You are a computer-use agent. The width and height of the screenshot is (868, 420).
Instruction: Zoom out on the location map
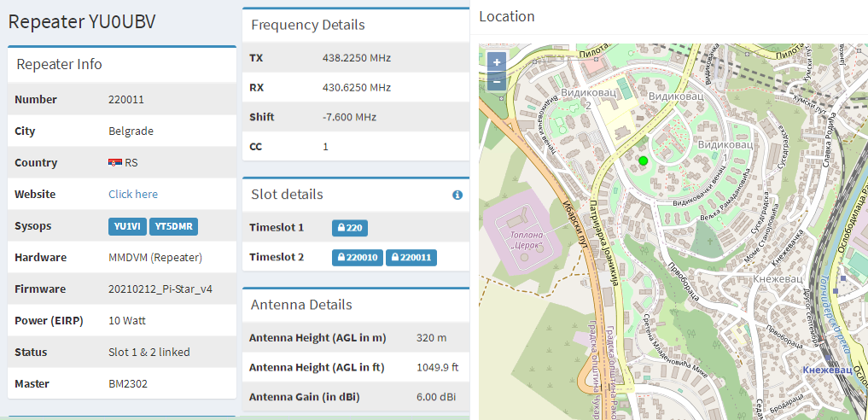click(497, 82)
